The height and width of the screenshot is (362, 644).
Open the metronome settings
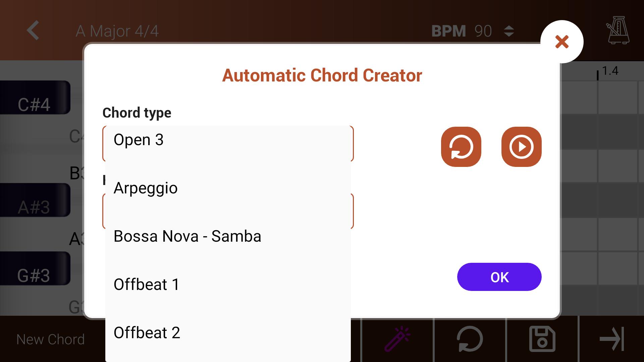coord(618,30)
